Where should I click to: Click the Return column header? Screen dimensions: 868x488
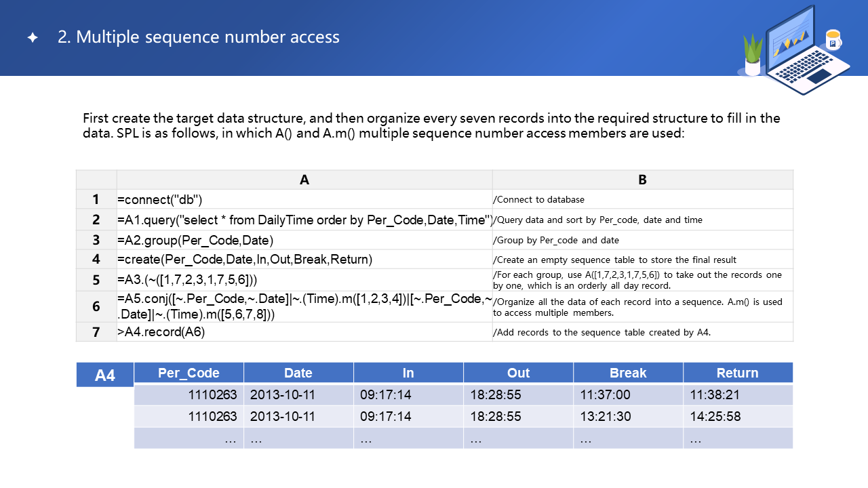point(737,373)
